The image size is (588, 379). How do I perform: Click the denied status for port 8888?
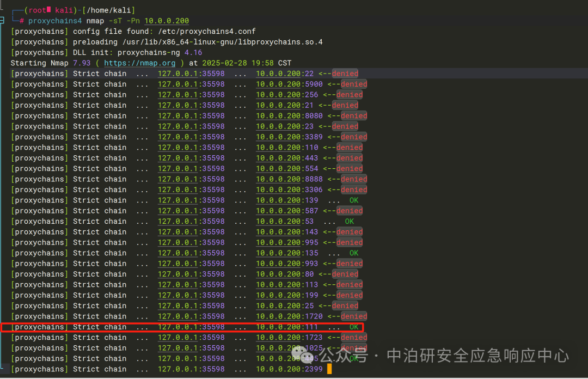[x=354, y=179]
